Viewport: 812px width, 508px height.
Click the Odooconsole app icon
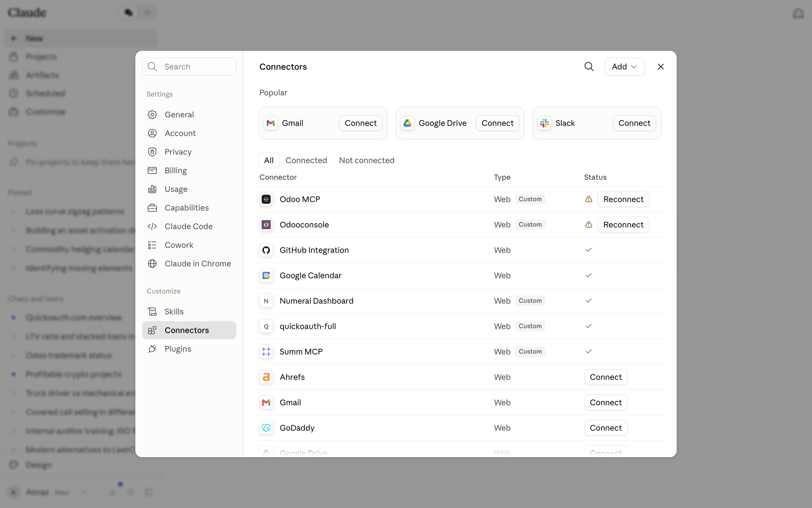click(x=266, y=225)
